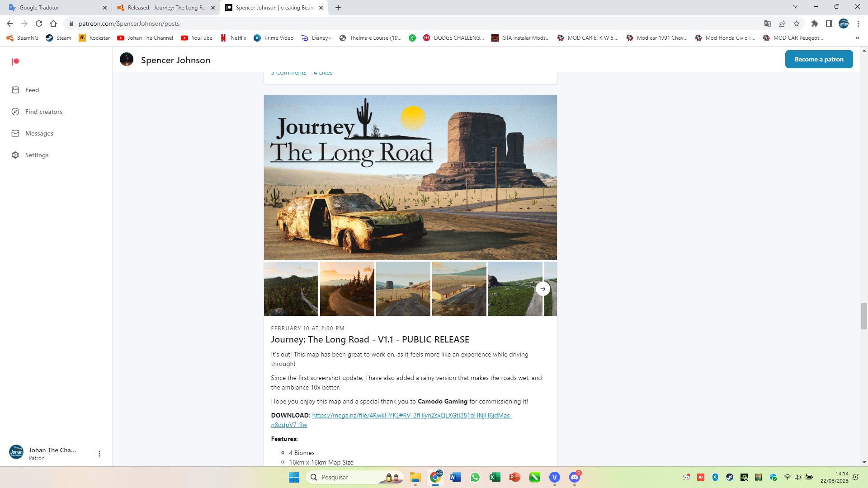Open Find creators compass icon
This screenshot has width=868, height=488.
15,112
